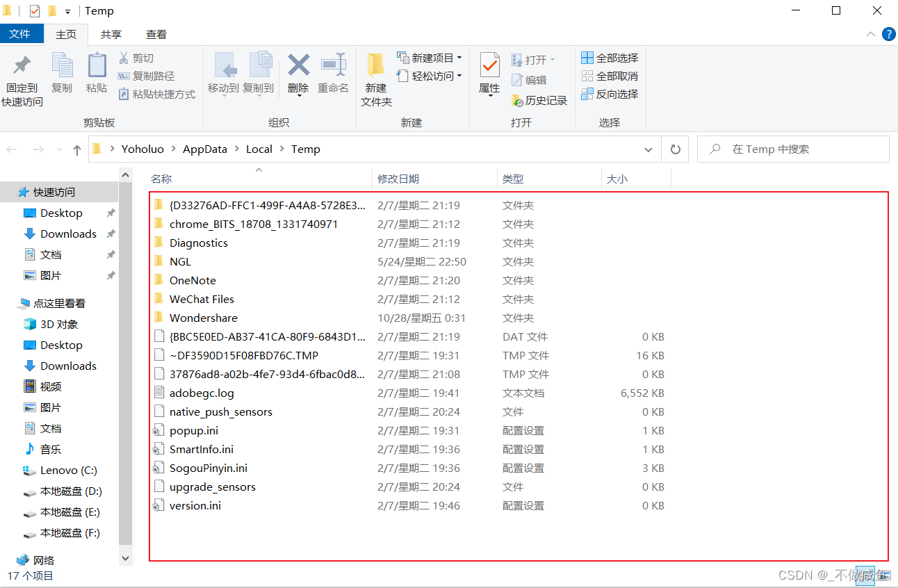
Task: Choose Copy path (复制路径)
Action: coord(146,76)
